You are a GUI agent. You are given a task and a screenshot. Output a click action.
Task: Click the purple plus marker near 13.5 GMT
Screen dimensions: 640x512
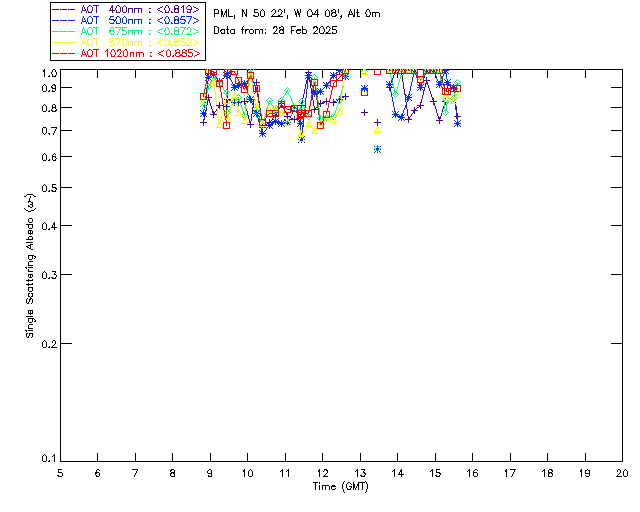pyautogui.click(x=377, y=122)
